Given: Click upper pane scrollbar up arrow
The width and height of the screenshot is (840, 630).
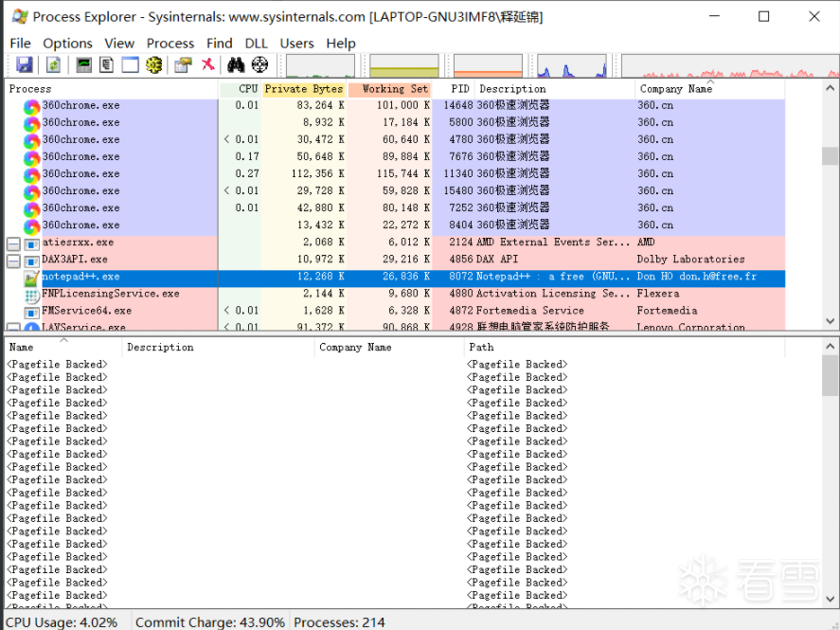Looking at the screenshot, I should pyautogui.click(x=831, y=88).
